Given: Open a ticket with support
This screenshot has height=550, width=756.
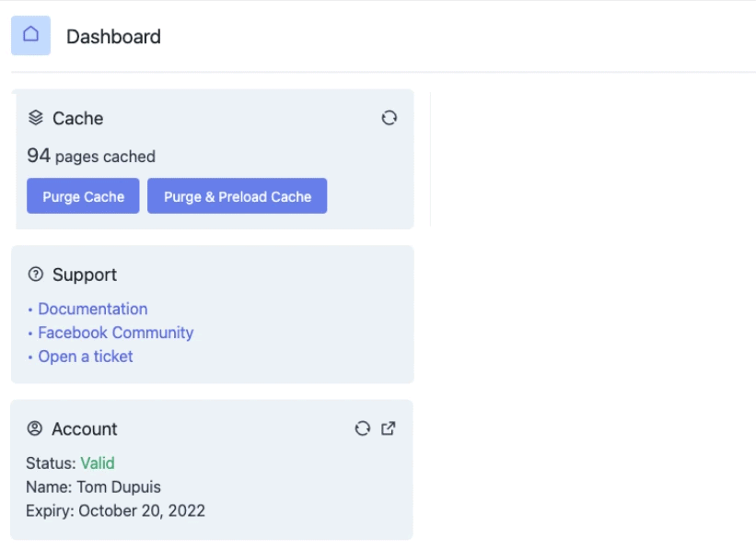Looking at the screenshot, I should 86,357.
